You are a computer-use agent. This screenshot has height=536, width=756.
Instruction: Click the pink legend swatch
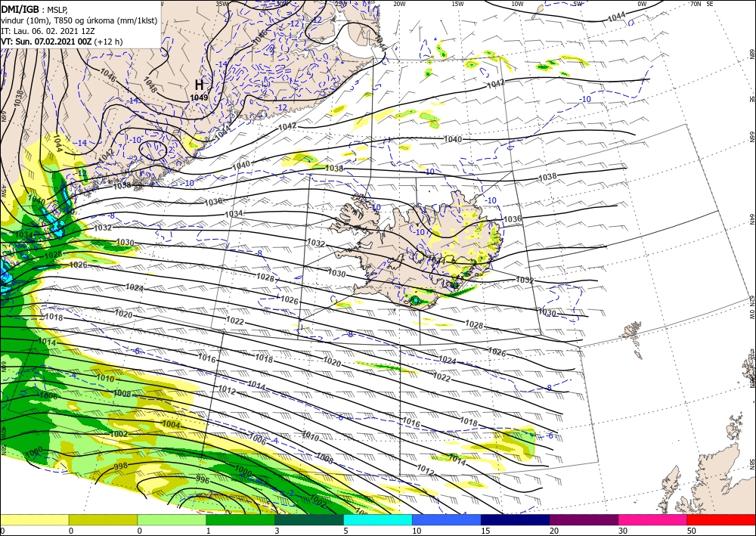653,519
